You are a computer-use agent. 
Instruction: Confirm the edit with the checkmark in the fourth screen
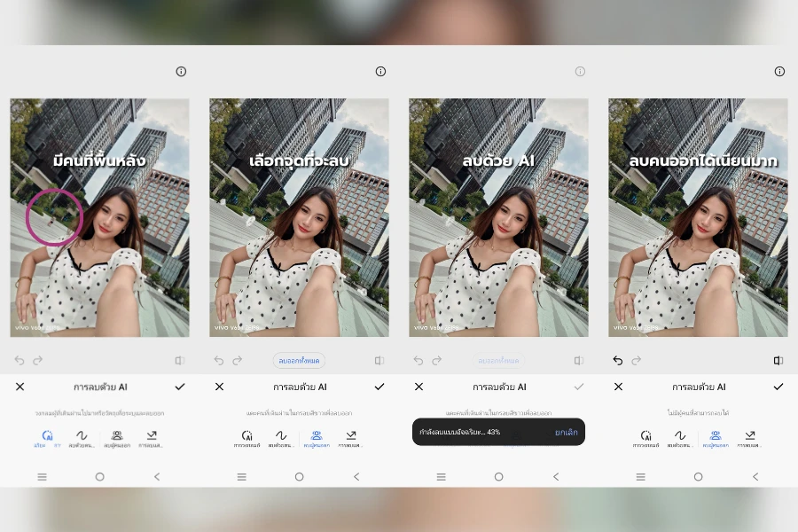pos(778,387)
